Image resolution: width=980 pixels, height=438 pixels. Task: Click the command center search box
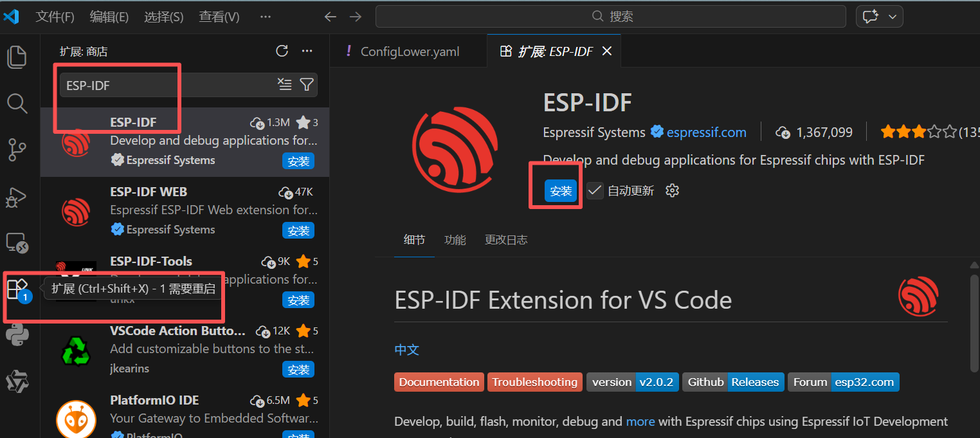pyautogui.click(x=610, y=17)
